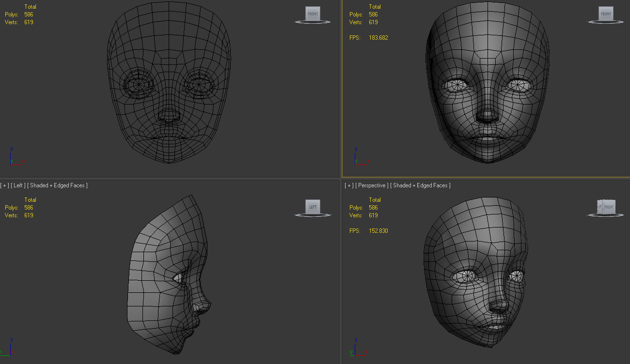Click the LEFT ViewCube in the Left viewport
This screenshot has height=364, width=630.
313,207
